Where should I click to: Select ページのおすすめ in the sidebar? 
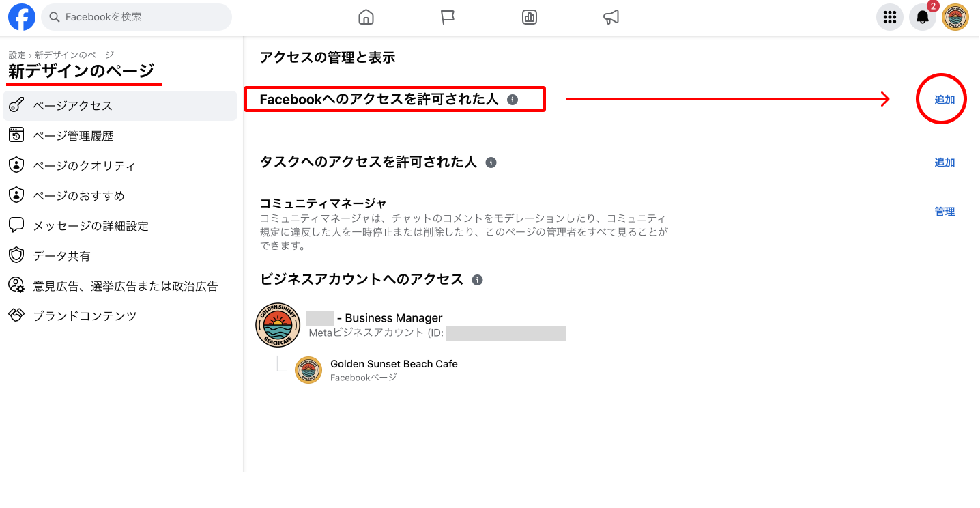pos(120,196)
